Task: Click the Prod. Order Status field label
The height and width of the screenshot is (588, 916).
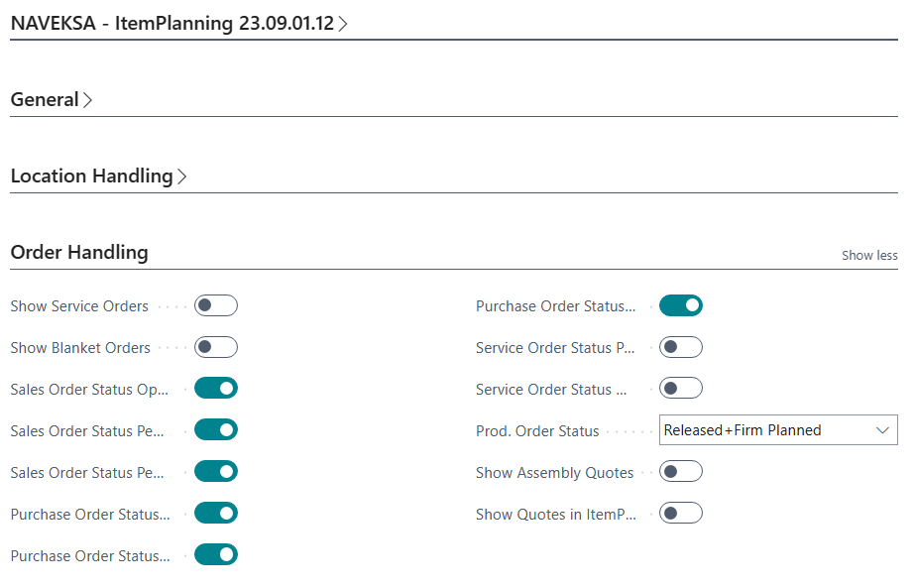Action: 537,431
